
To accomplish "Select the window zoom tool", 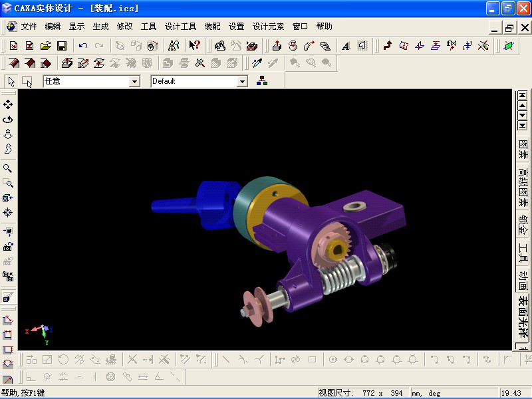I will point(8,184).
